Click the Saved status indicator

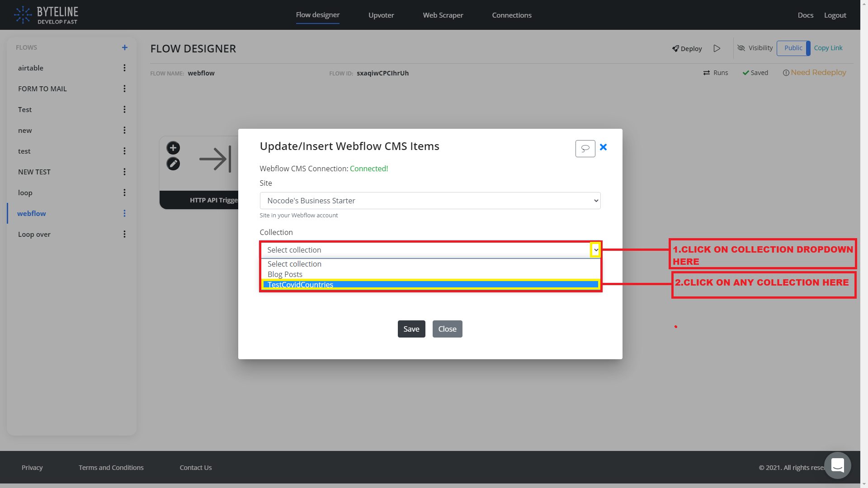click(x=755, y=73)
